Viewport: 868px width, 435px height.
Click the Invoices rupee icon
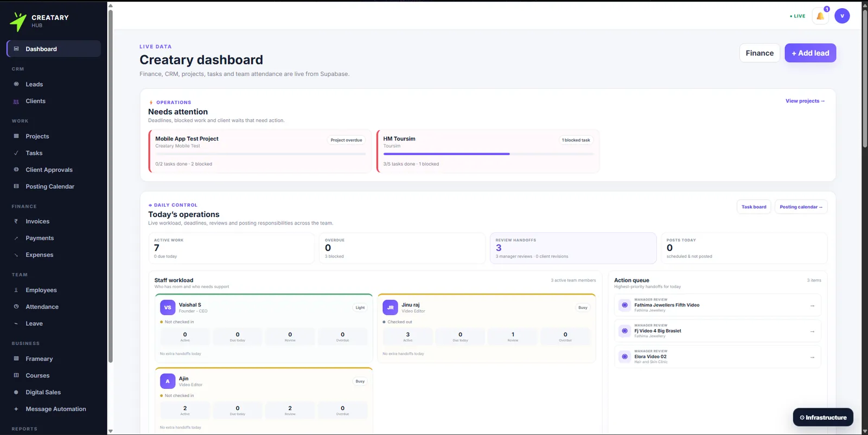[x=16, y=221]
